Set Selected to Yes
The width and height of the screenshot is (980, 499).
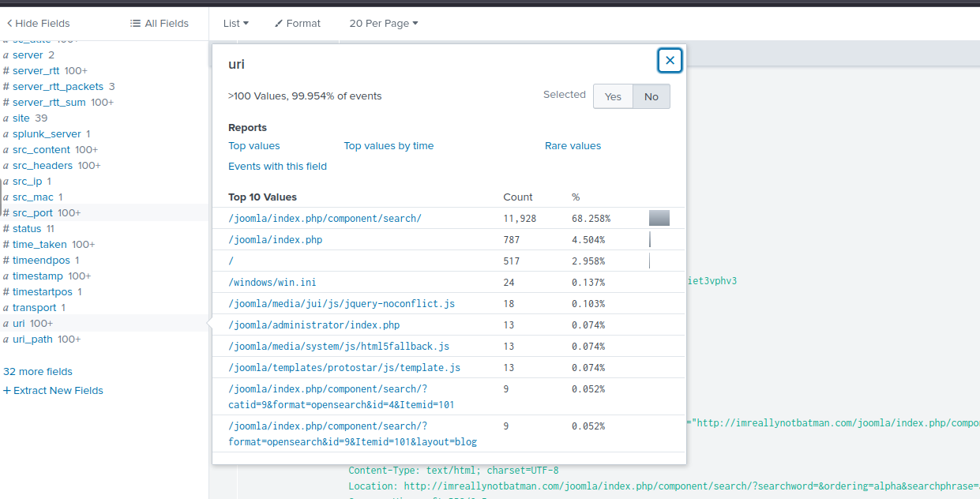[613, 96]
